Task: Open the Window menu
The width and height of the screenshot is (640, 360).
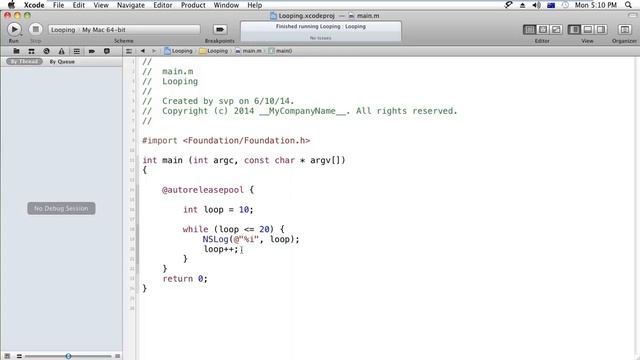Action: (x=226, y=5)
